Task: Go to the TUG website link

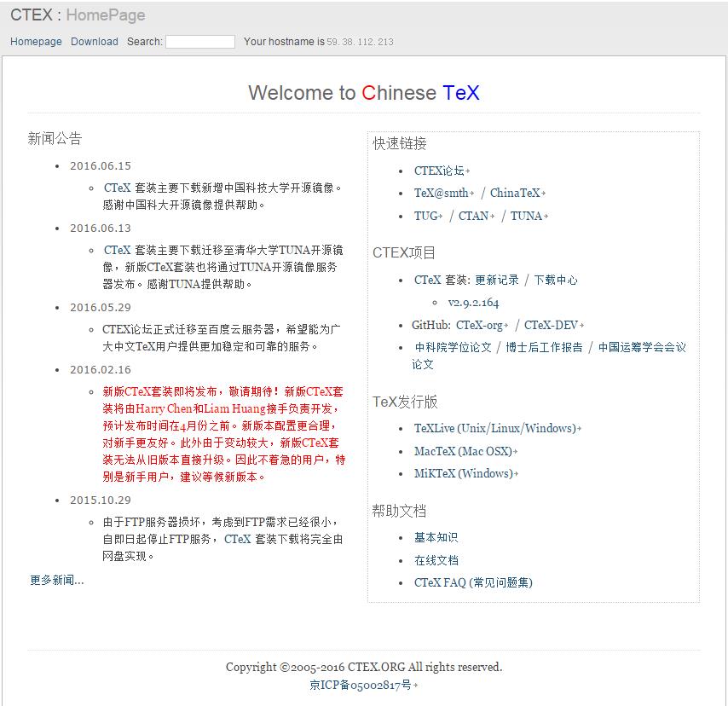Action: (428, 216)
